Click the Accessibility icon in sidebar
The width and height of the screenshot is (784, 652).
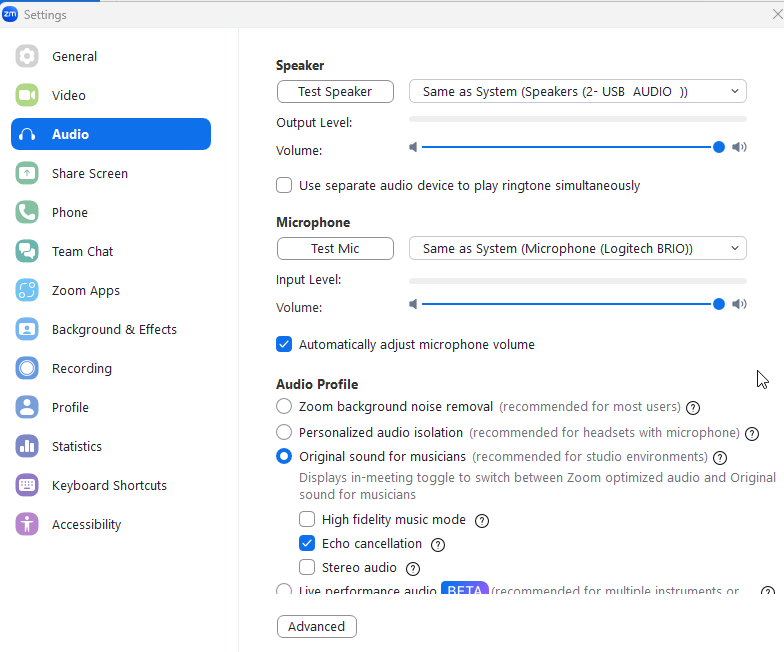point(27,525)
